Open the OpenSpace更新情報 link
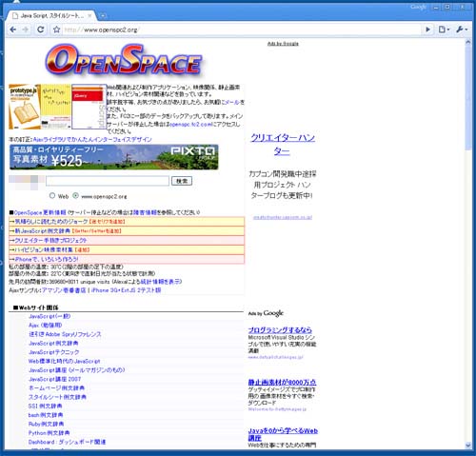Screen dimensions: 476x456 point(40,212)
